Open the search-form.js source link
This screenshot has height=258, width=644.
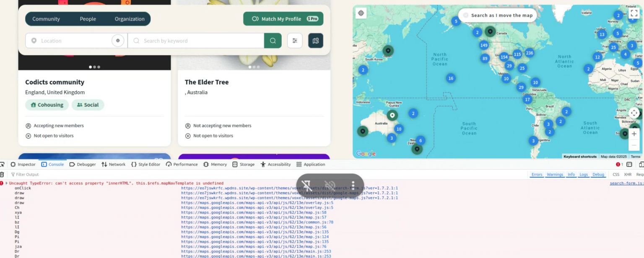[x=626, y=183]
